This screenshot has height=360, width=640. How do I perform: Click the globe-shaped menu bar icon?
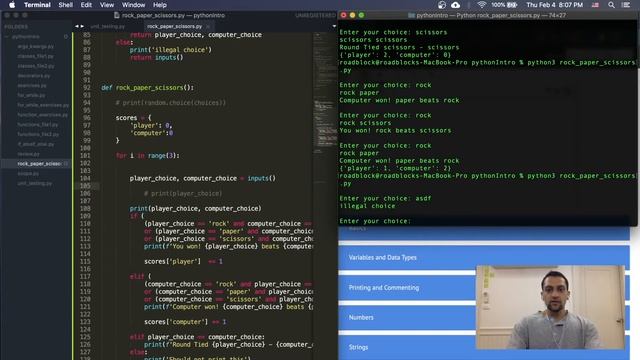point(442,5)
